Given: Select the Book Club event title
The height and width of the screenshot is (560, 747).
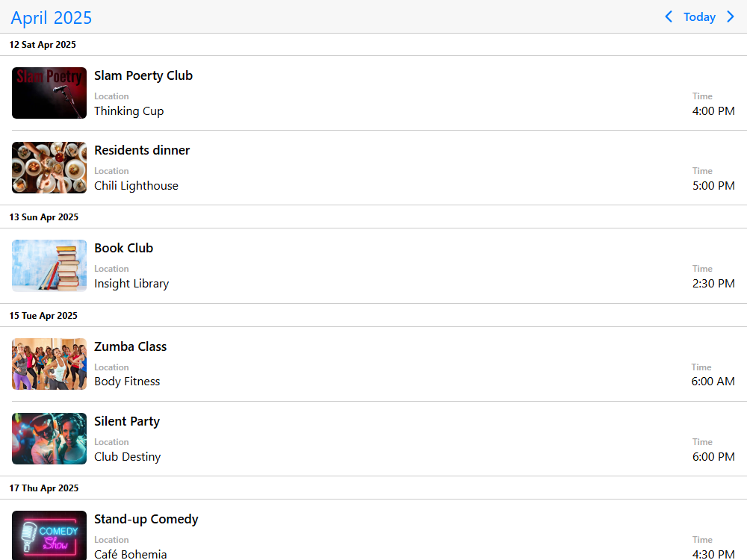Looking at the screenshot, I should click(x=124, y=248).
